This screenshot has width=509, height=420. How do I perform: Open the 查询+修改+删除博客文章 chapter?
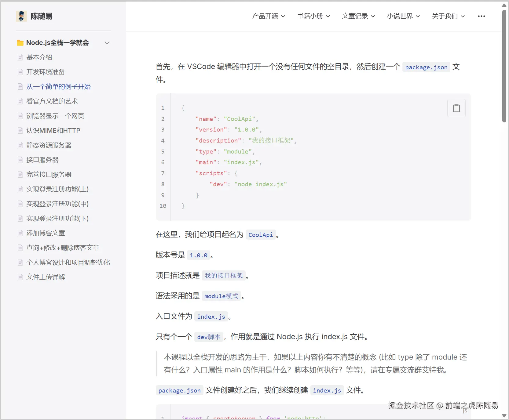[x=63, y=248]
